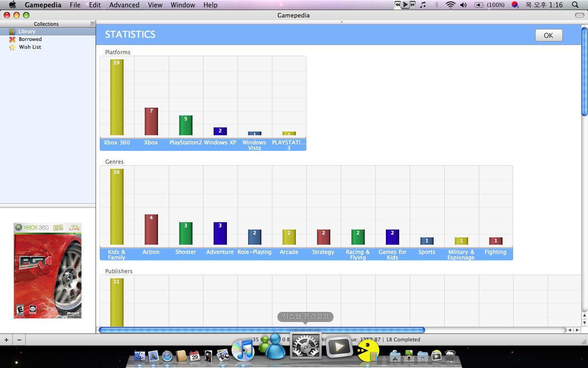588x368 pixels.
Task: Open Spotlight search magnifier
Action: (575, 5)
